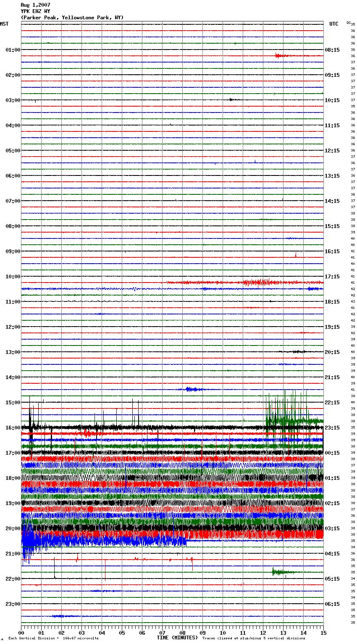Click the UTC time label "11:15"
The height and width of the screenshot is (644, 357).
coord(332,126)
